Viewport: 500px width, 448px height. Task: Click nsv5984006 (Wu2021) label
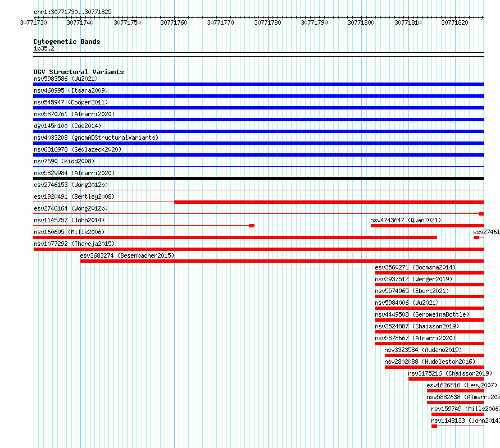pos(407,303)
